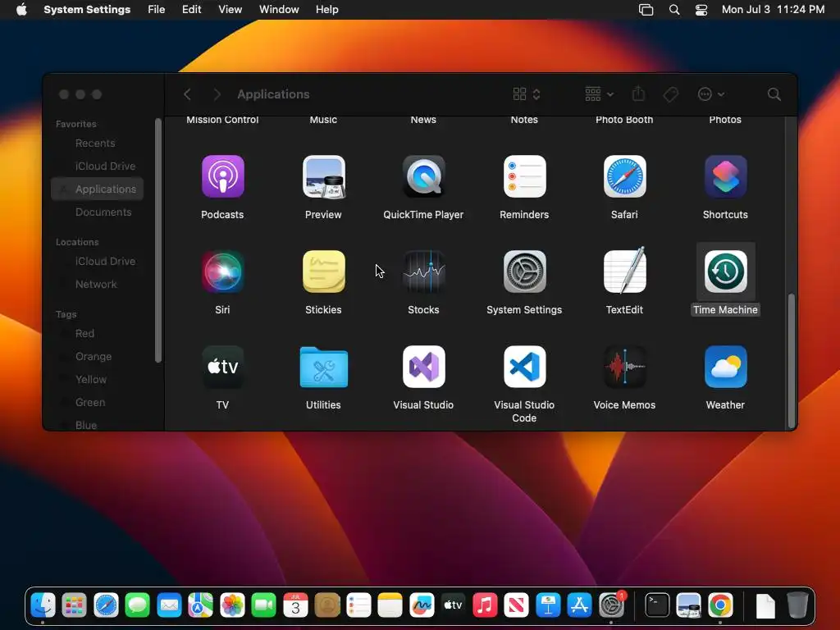Open Mail from the Dock
Viewport: 840px width, 630px height.
pyautogui.click(x=169, y=605)
